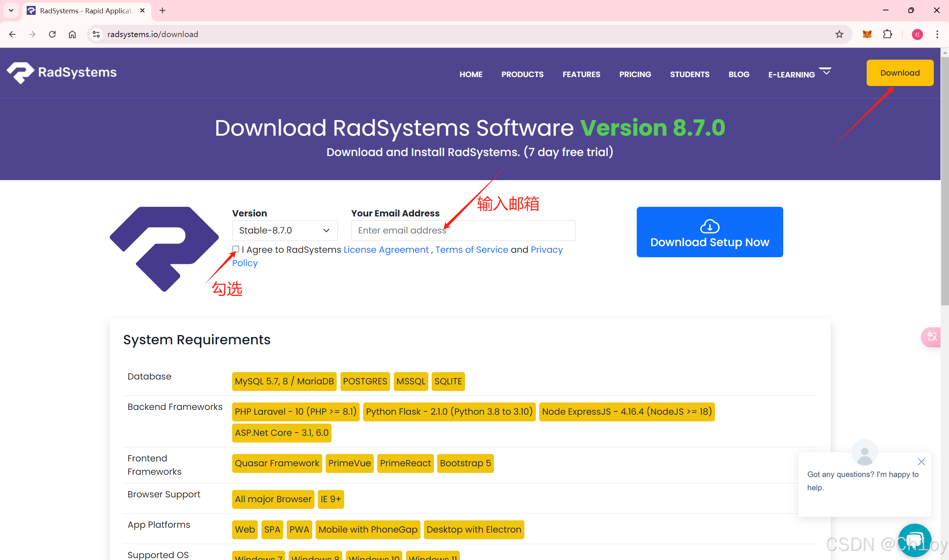Screen dimensions: 949x560
Task: Open the Chrome profile avatar
Action: click(x=917, y=34)
